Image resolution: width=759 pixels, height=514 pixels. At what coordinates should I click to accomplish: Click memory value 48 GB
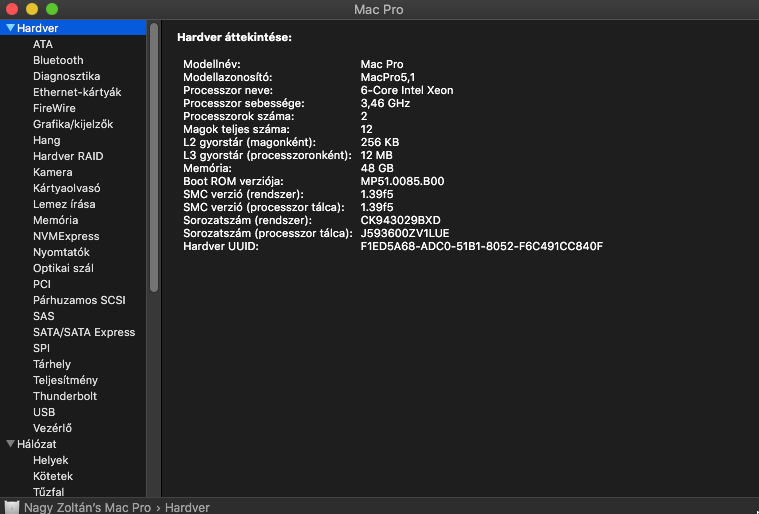coord(377,168)
